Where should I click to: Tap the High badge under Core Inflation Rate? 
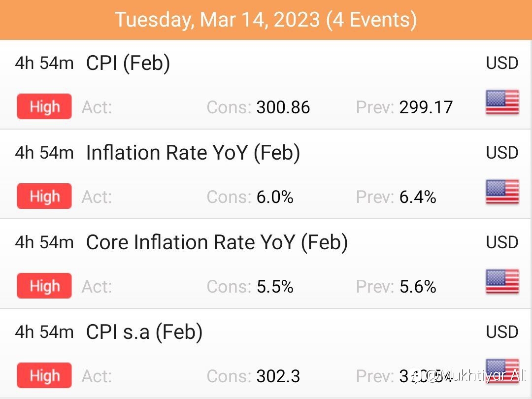[x=44, y=286]
